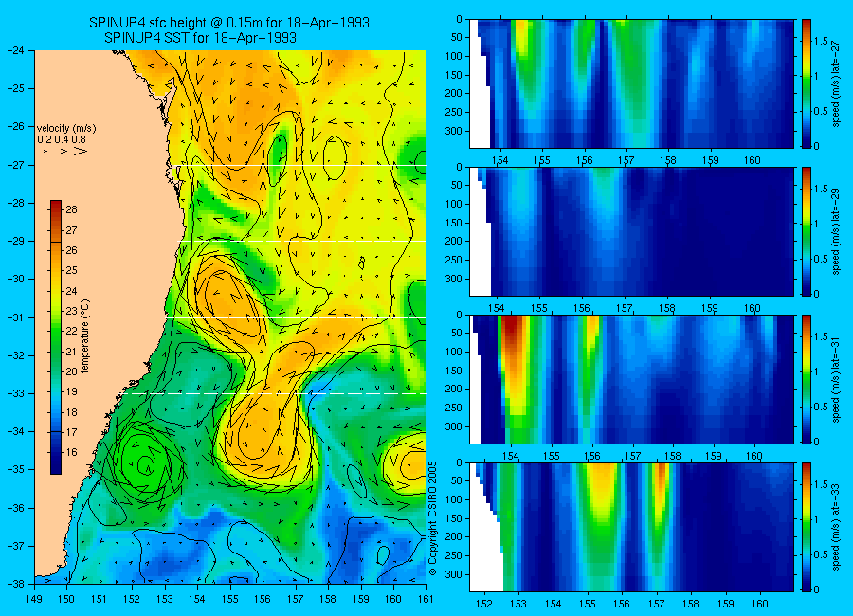Open the lat=-33 speed section panel
The width and height of the screenshot is (853, 616).
click(x=631, y=527)
